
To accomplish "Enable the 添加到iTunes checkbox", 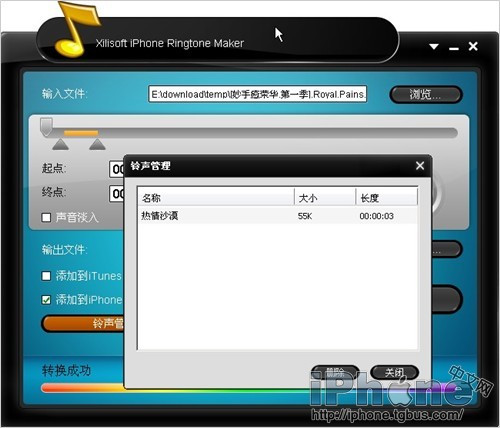I will 46,276.
